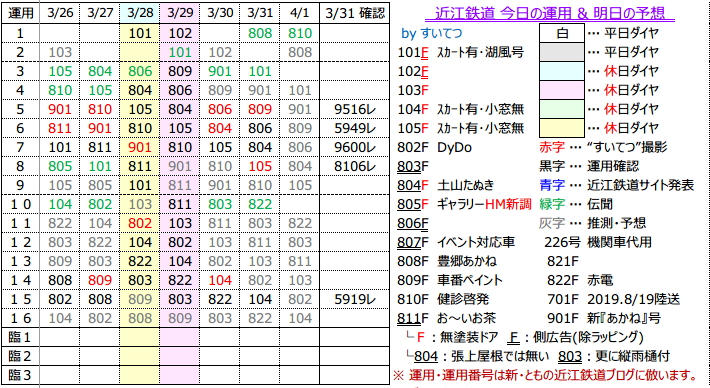Select the 運用 column header cell
The width and height of the screenshot is (710, 388).
(x=20, y=13)
